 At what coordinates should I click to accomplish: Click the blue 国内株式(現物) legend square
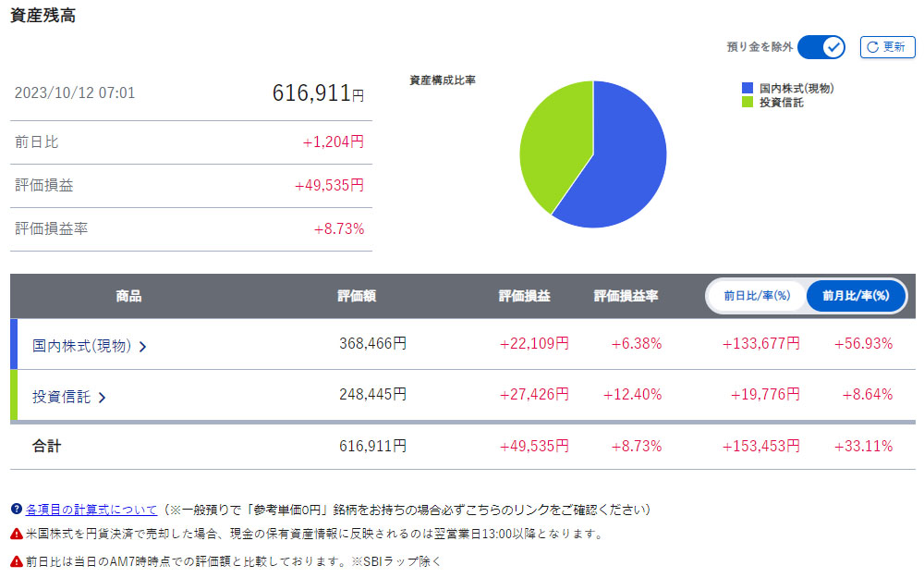(748, 88)
